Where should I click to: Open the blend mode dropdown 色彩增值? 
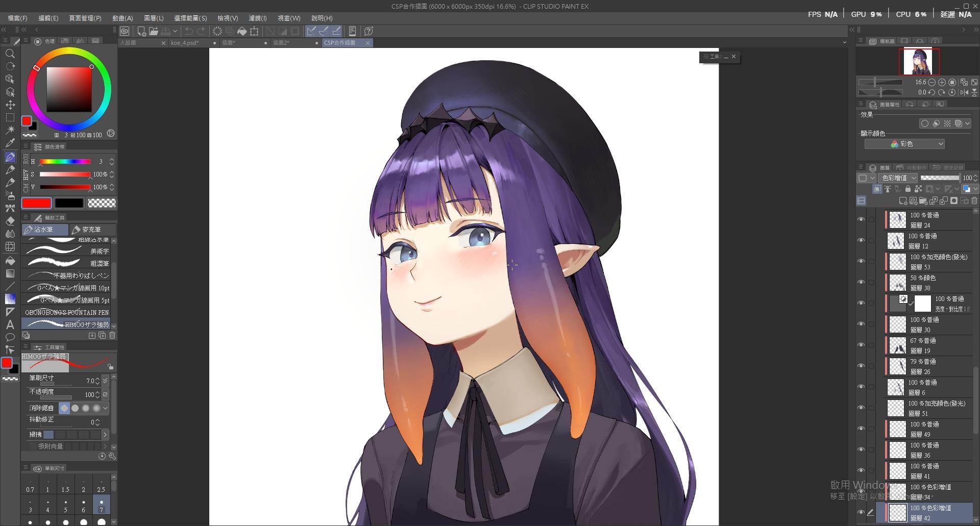pyautogui.click(x=898, y=178)
